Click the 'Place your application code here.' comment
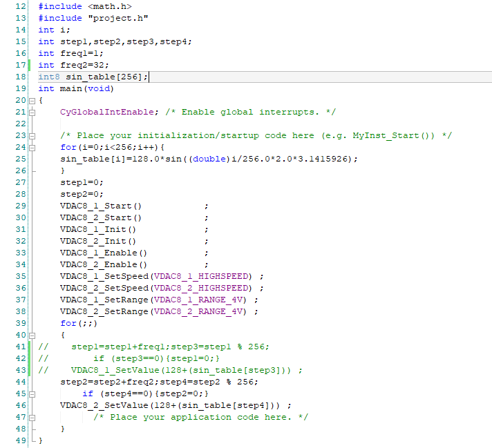This screenshot has height=448, width=492. [201, 417]
